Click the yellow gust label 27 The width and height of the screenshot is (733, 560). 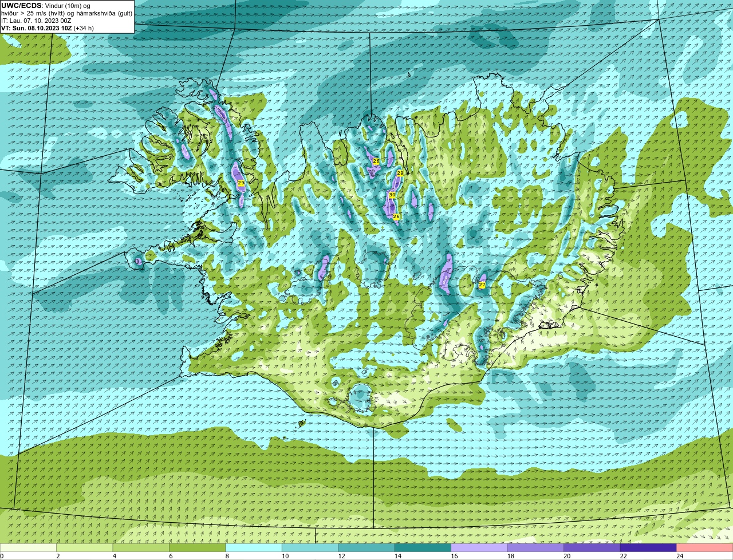click(x=482, y=285)
